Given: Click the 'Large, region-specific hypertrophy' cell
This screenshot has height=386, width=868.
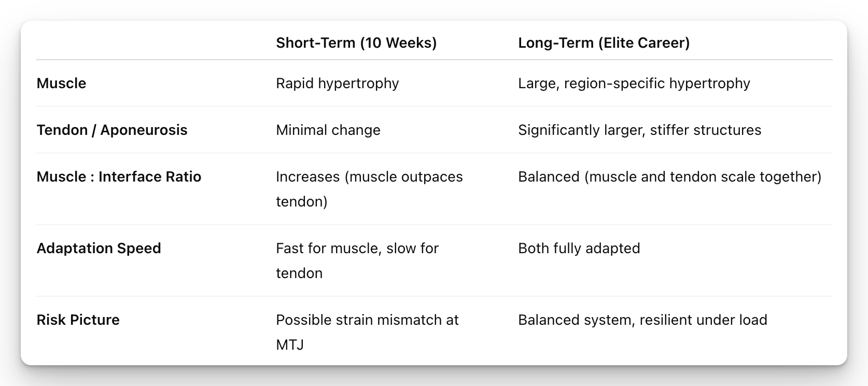Looking at the screenshot, I should (634, 83).
